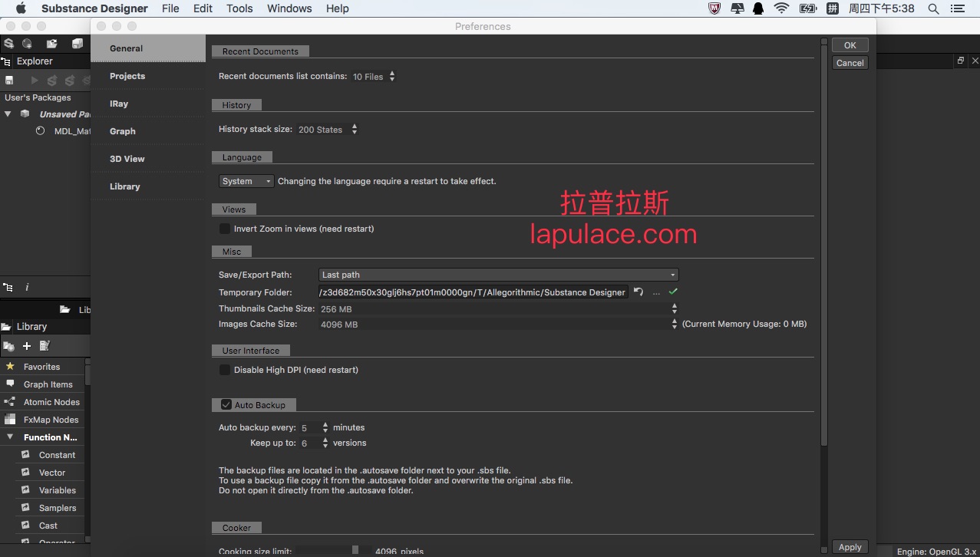This screenshot has height=557, width=980.
Task: Select Samplers under Function Nodes
Action: [58, 508]
